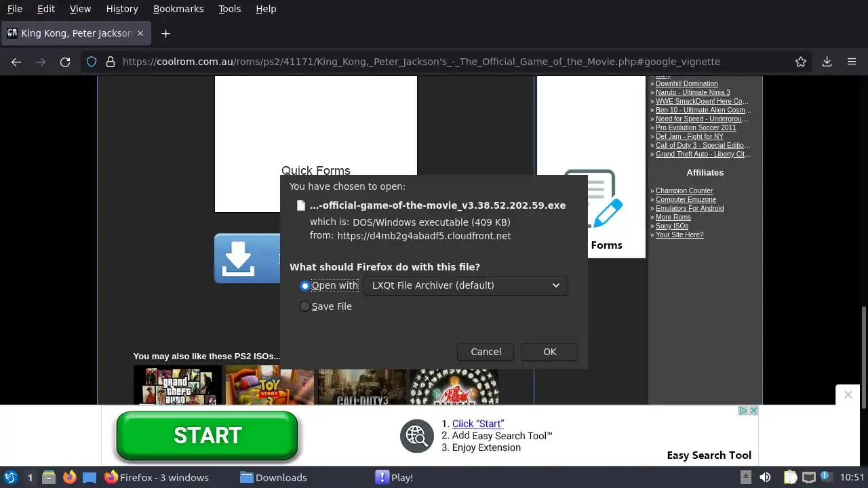Go back using the browser back arrow

[x=16, y=62]
